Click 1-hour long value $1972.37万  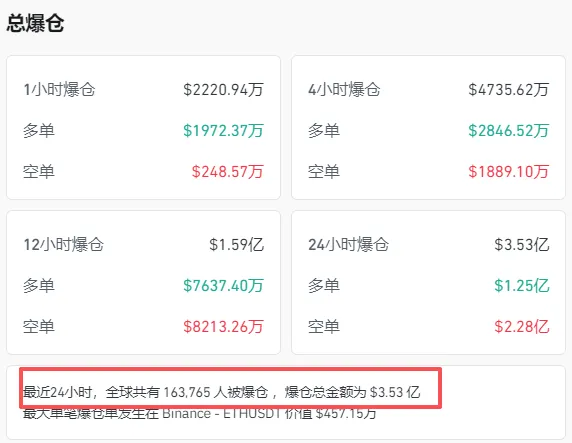pyautogui.click(x=223, y=131)
